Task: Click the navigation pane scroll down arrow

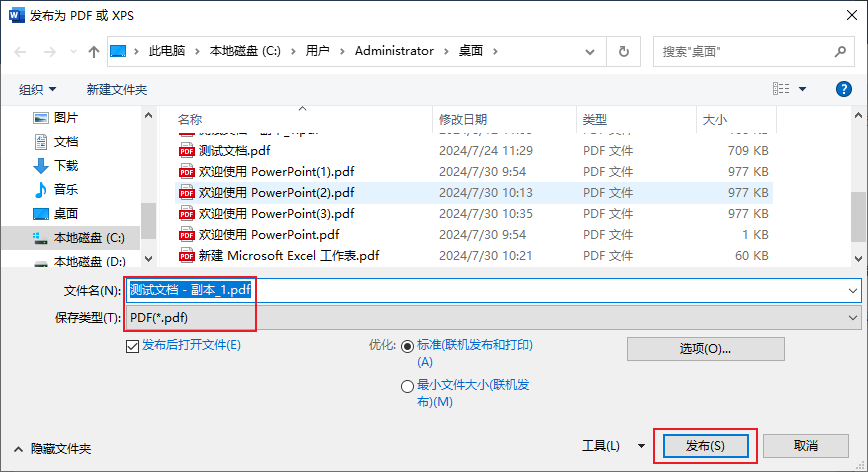Action: coord(148,258)
